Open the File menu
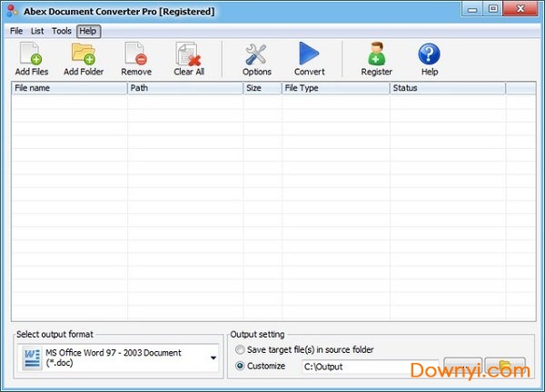The image size is (545, 392). (16, 31)
